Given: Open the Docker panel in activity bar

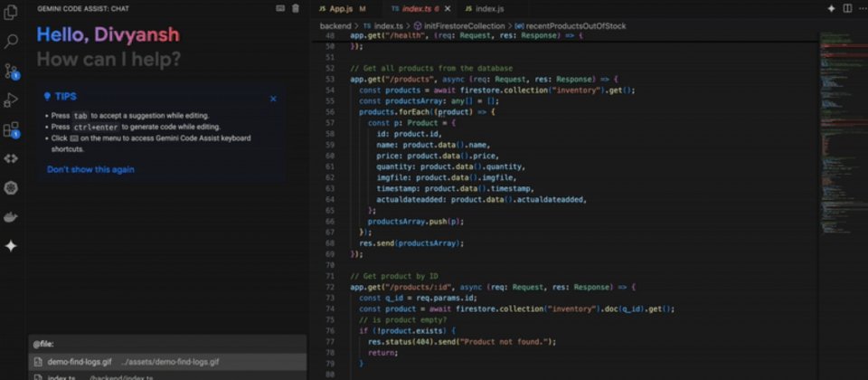Looking at the screenshot, I should point(12,217).
